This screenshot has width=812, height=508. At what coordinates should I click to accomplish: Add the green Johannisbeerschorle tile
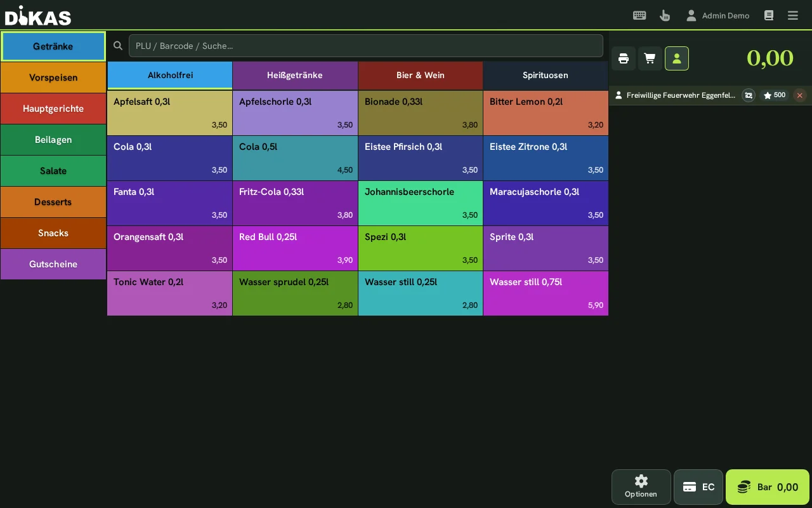[421, 203]
